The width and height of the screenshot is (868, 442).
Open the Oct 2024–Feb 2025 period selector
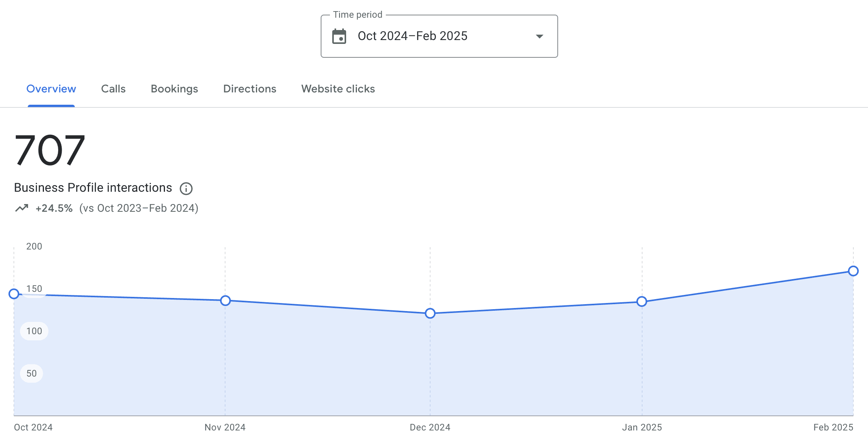[x=439, y=36]
